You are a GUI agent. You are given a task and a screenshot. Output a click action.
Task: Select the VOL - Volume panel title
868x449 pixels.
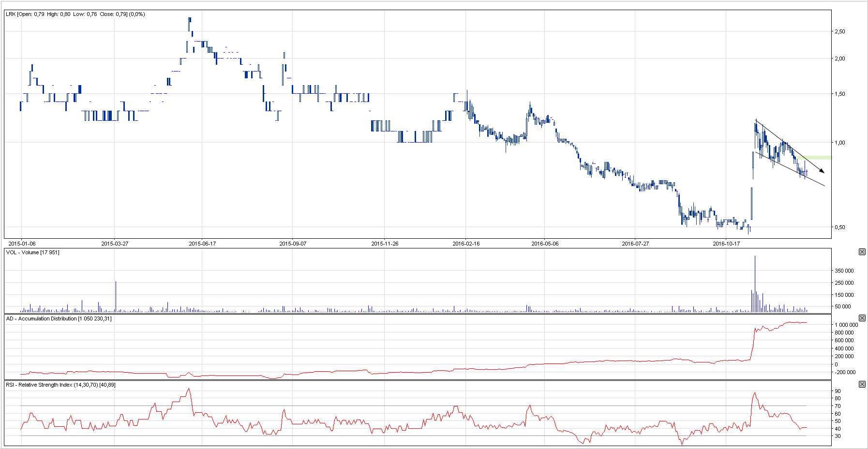click(32, 252)
